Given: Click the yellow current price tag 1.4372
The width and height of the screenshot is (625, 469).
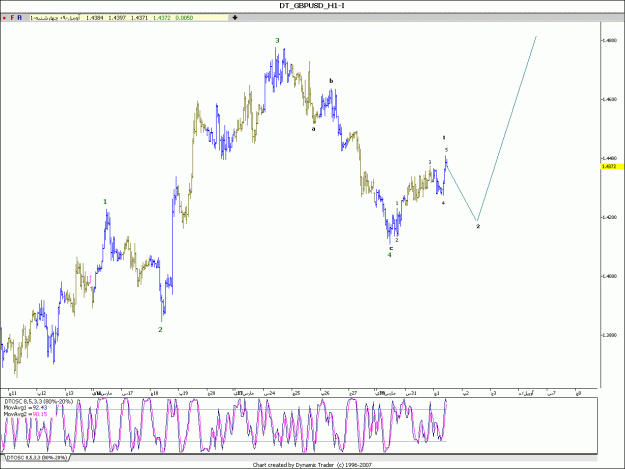Looking at the screenshot, I should click(612, 166).
